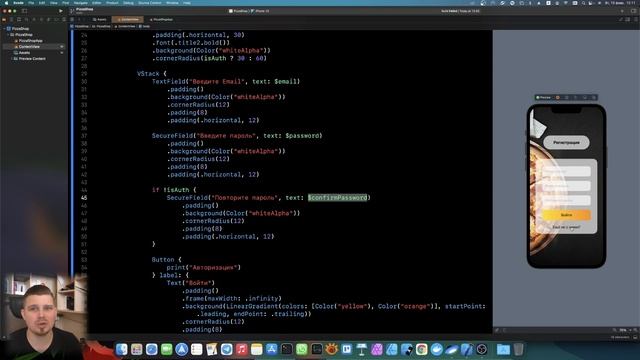The height and width of the screenshot is (360, 640).
Task: Open Safari from the Dock
Action: coord(151,349)
